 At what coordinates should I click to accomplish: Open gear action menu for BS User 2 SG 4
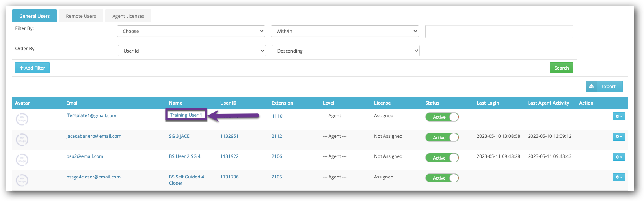tap(619, 157)
